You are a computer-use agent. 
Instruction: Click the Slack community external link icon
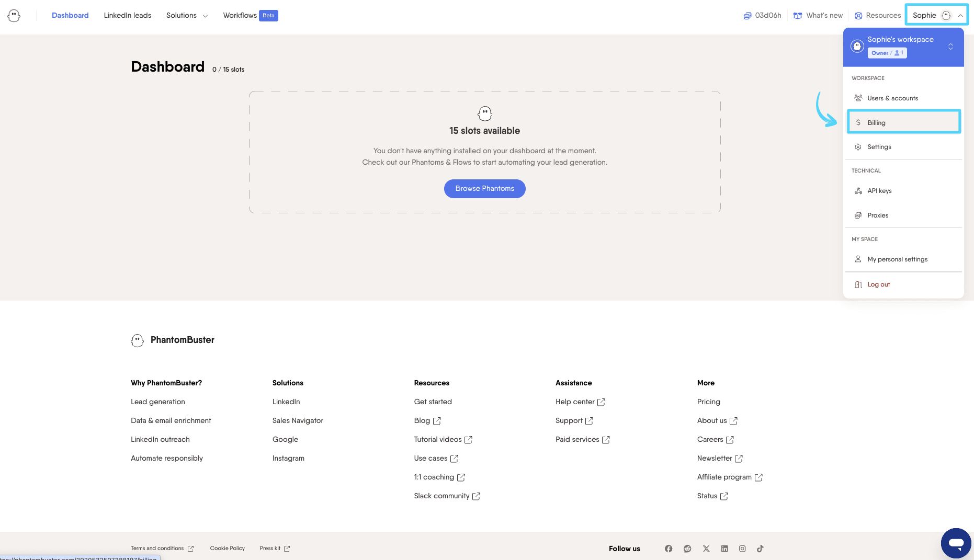[x=476, y=496]
